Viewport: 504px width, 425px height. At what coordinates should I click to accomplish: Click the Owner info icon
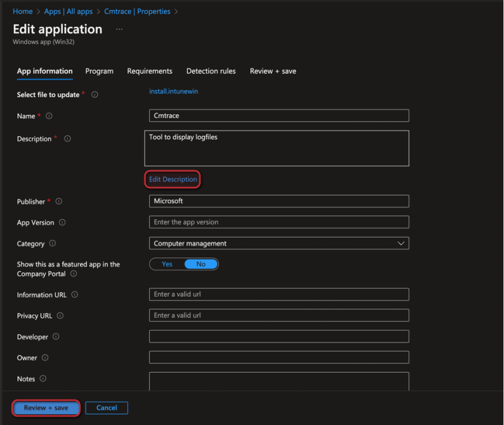46,358
